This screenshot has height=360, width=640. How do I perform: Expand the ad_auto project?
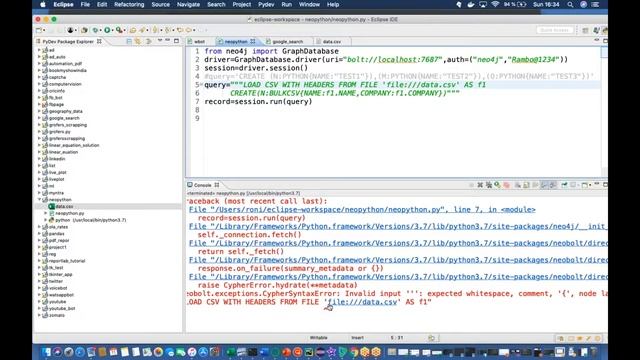coord(39,57)
